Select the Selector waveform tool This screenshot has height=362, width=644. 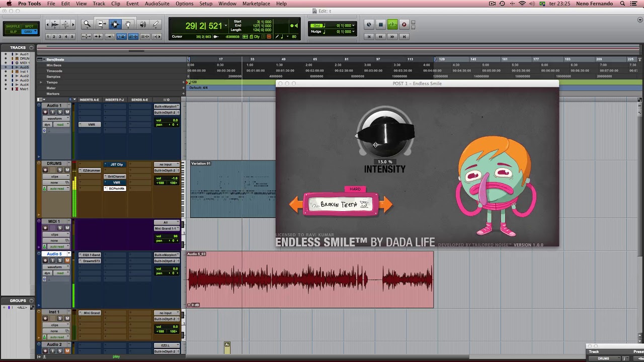pyautogui.click(x=115, y=24)
